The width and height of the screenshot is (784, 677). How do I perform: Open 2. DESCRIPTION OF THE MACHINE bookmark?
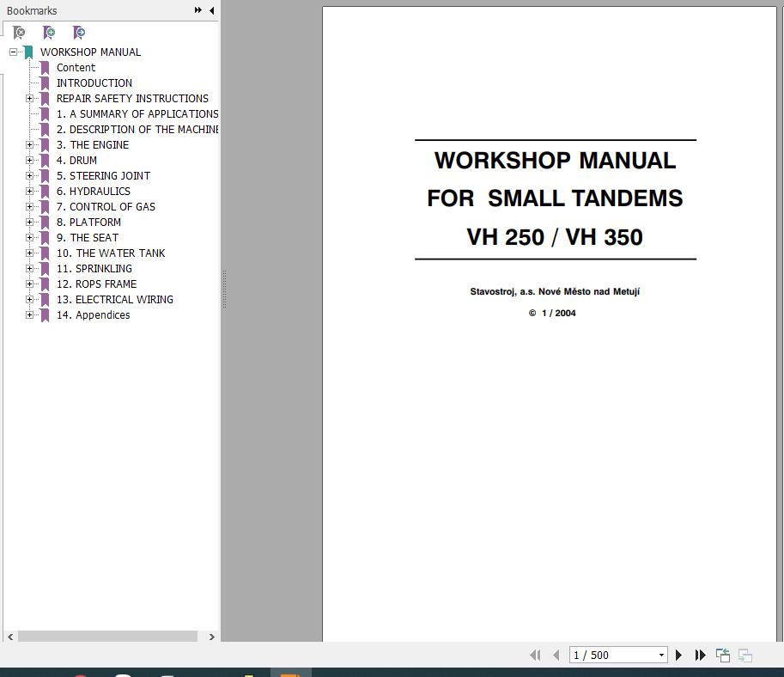coord(137,130)
